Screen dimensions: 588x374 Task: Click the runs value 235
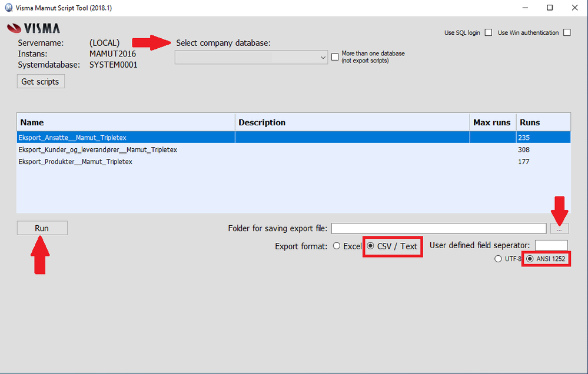click(x=524, y=138)
